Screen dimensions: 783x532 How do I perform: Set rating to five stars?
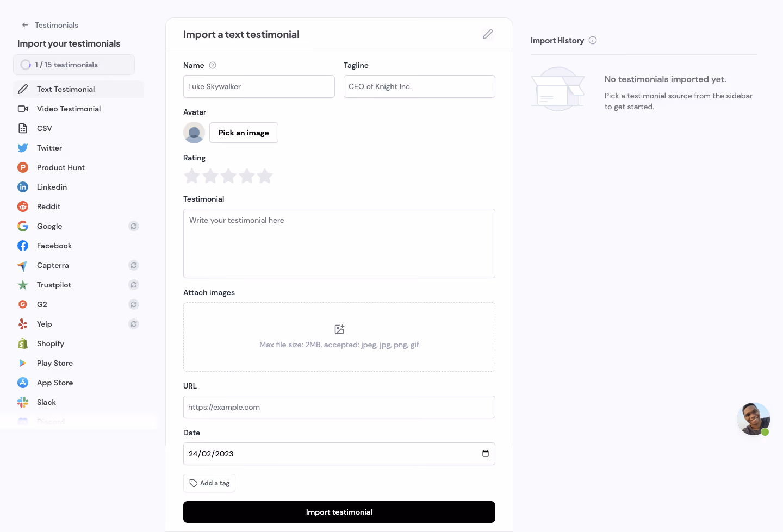point(265,176)
